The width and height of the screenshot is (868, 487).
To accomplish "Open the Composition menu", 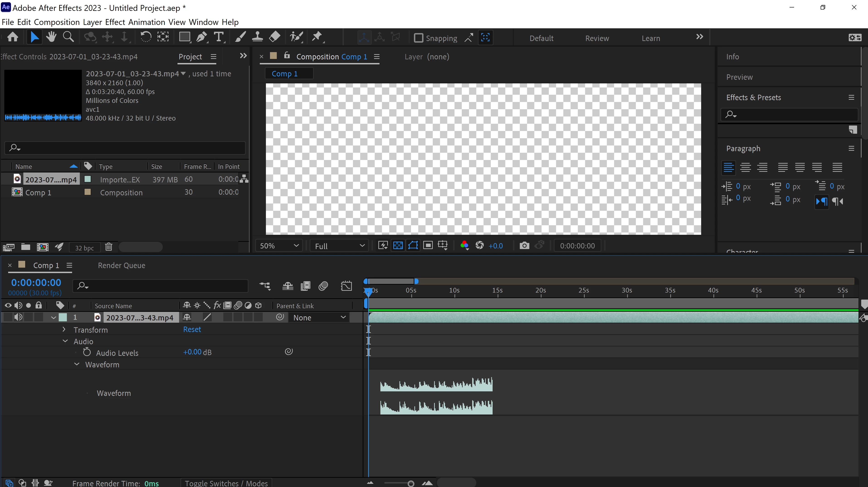I will click(57, 22).
